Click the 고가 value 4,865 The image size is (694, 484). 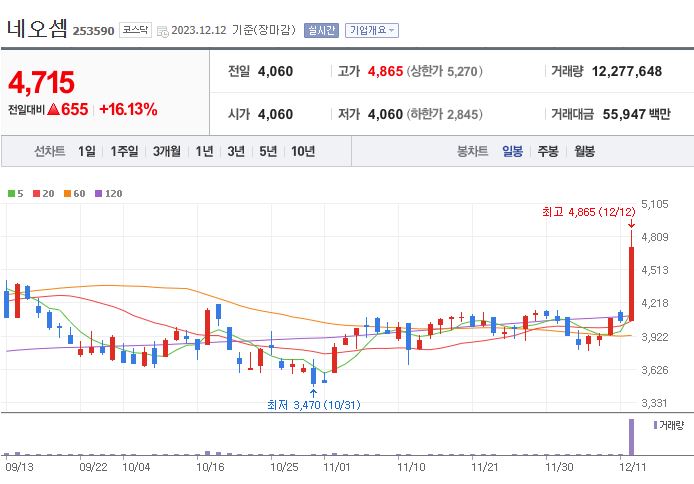coord(385,71)
